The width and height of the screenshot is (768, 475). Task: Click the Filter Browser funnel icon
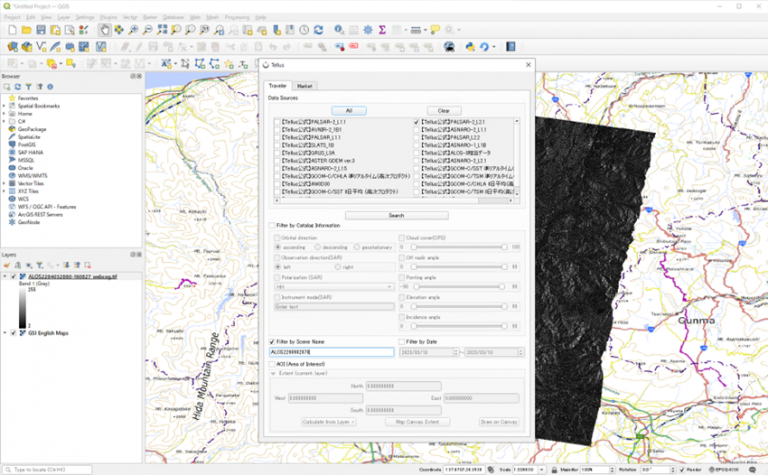pyautogui.click(x=28, y=87)
